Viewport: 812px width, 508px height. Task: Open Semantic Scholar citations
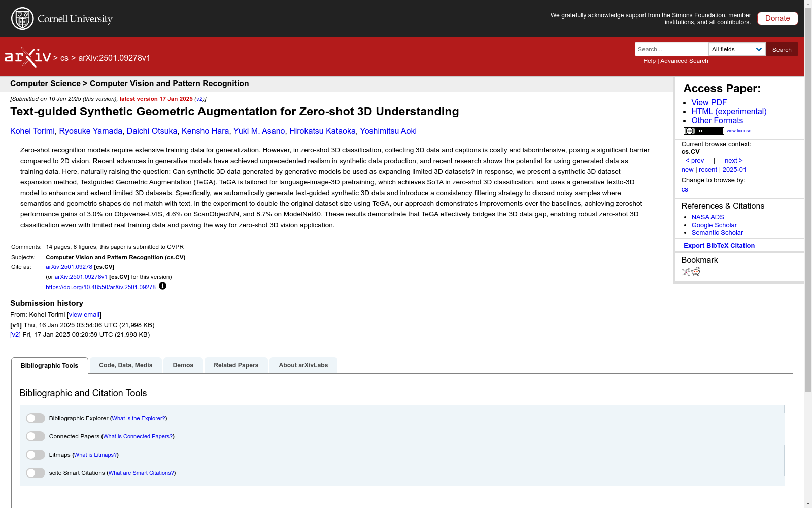pos(717,232)
